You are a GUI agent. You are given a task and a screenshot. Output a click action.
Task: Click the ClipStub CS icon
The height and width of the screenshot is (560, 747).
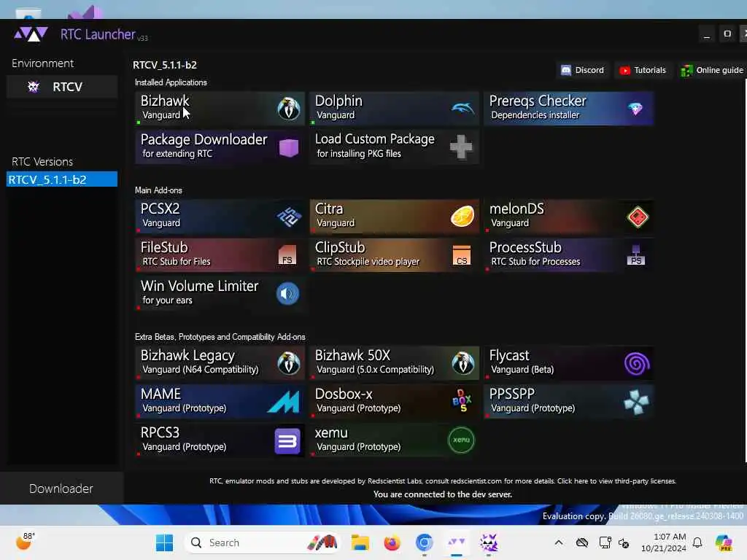pyautogui.click(x=462, y=254)
